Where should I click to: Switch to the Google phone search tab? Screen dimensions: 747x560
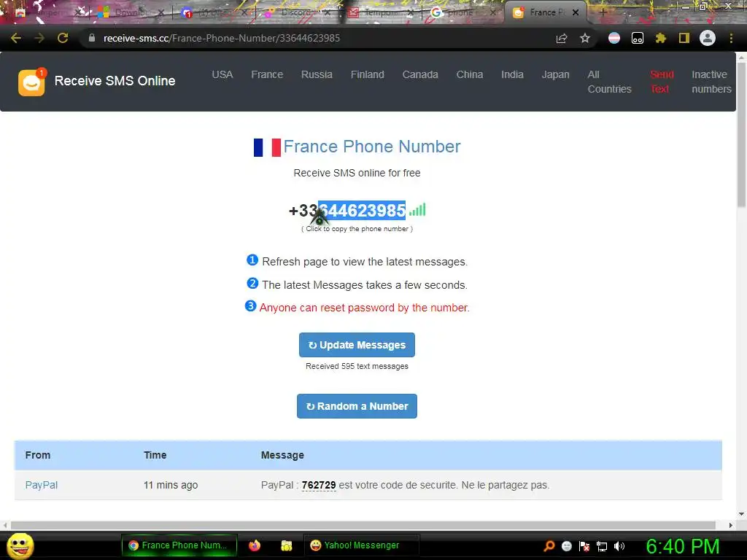460,12
